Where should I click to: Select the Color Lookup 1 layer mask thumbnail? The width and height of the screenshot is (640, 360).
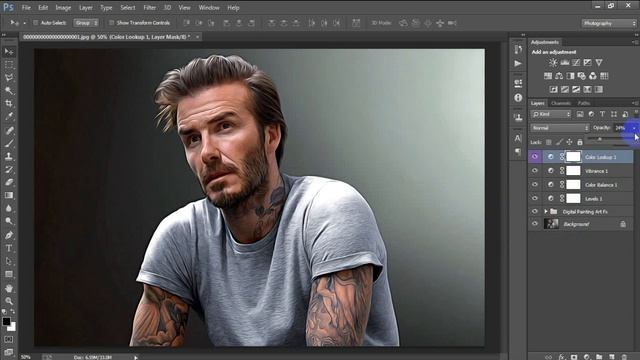click(573, 157)
